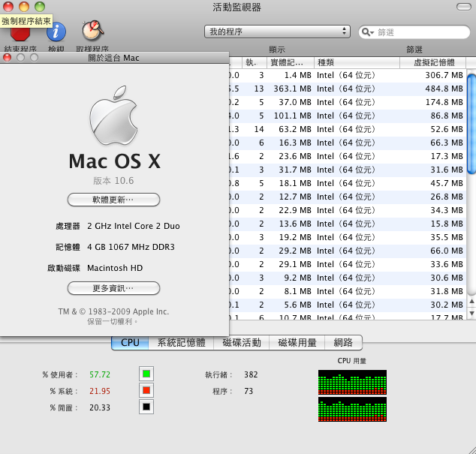Click the toolbar toggle pill at title bar right
The width and height of the screenshot is (476, 454).
point(464,7)
